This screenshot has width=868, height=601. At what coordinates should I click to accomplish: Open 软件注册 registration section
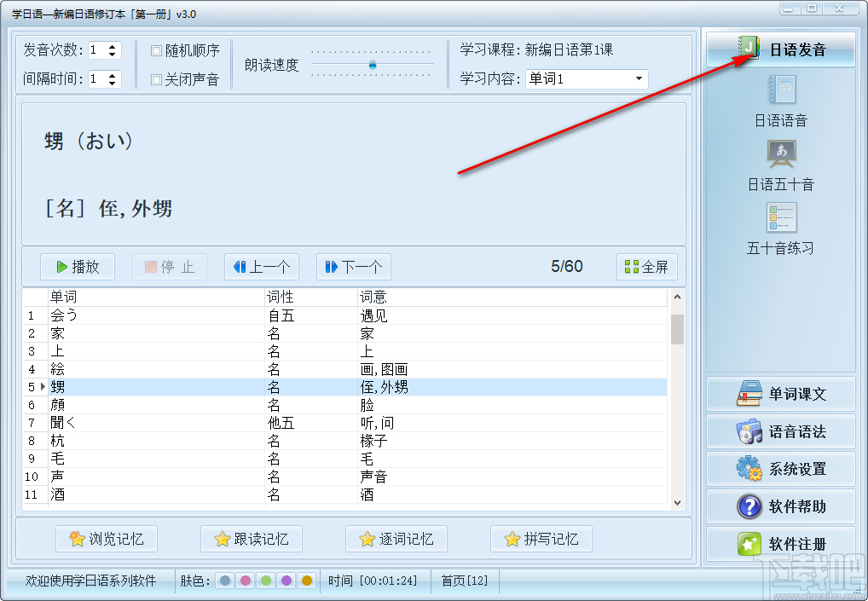780,544
